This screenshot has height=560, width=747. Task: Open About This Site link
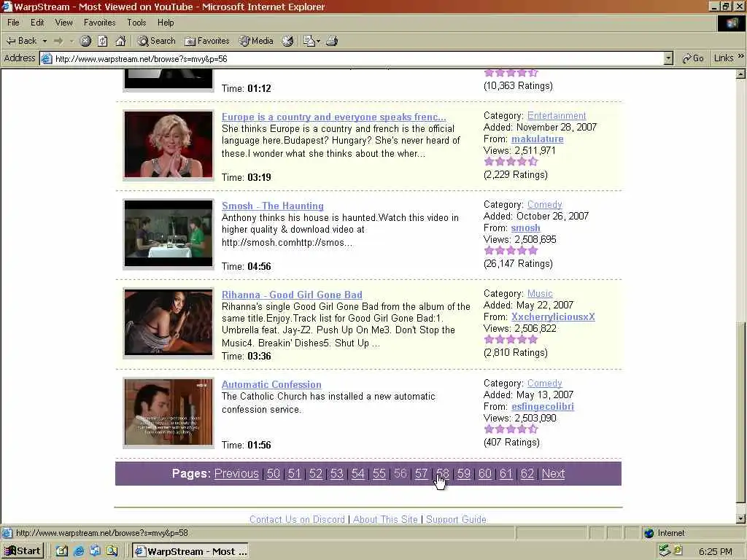385,519
